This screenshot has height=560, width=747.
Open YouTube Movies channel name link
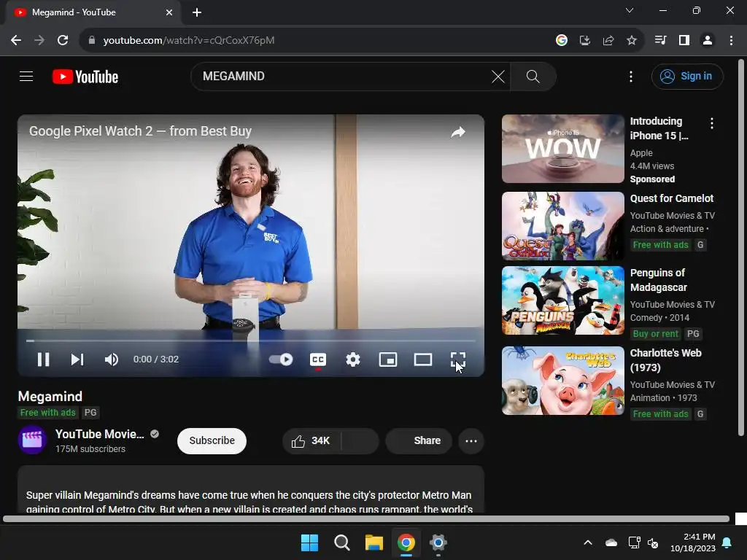(99, 434)
